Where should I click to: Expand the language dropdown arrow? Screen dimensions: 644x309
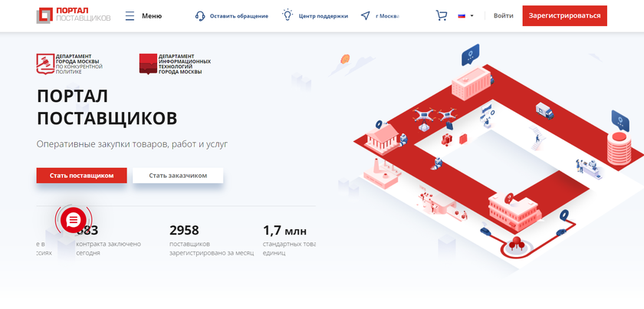472,15
